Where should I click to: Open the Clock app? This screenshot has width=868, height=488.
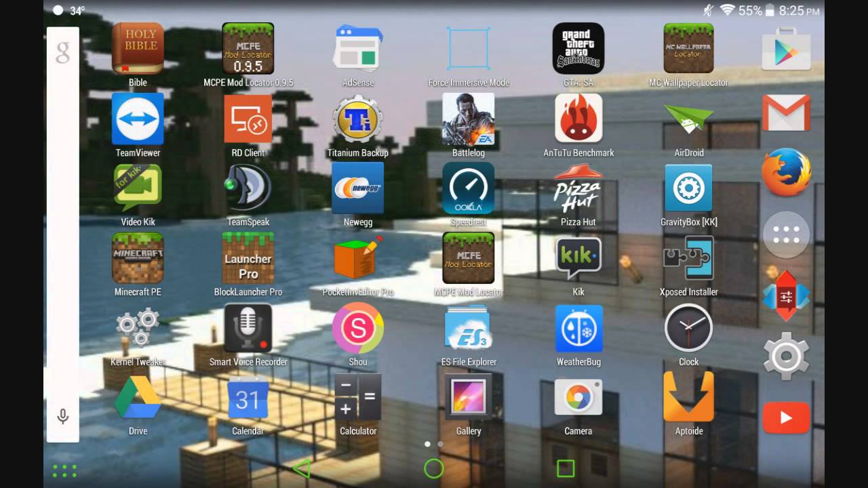click(x=689, y=328)
